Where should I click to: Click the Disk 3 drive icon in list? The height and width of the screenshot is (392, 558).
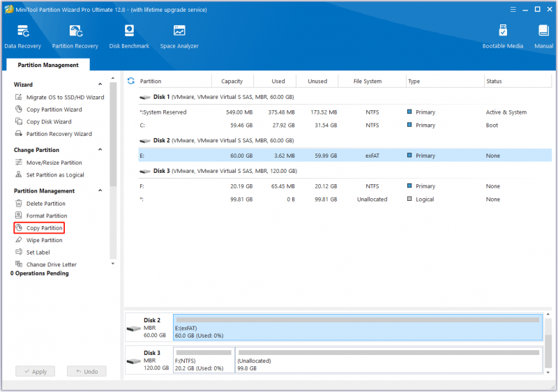(145, 172)
